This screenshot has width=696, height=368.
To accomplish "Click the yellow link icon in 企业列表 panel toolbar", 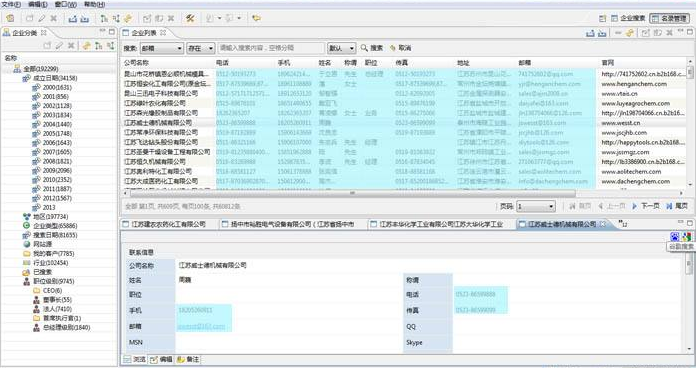I will [x=629, y=33].
